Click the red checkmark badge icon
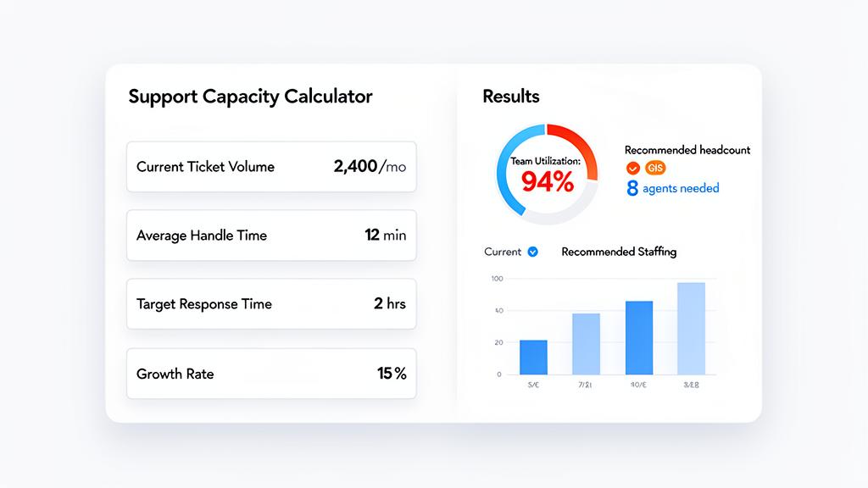 point(632,169)
